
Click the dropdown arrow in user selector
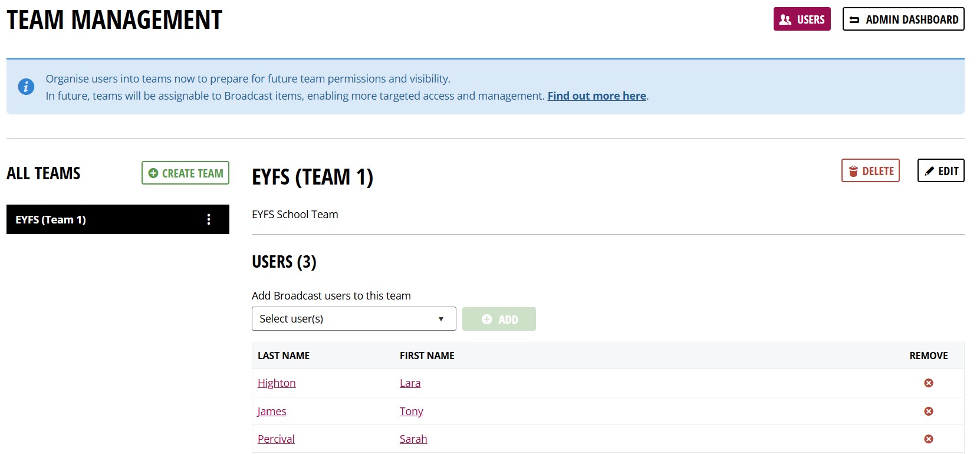pyautogui.click(x=440, y=319)
